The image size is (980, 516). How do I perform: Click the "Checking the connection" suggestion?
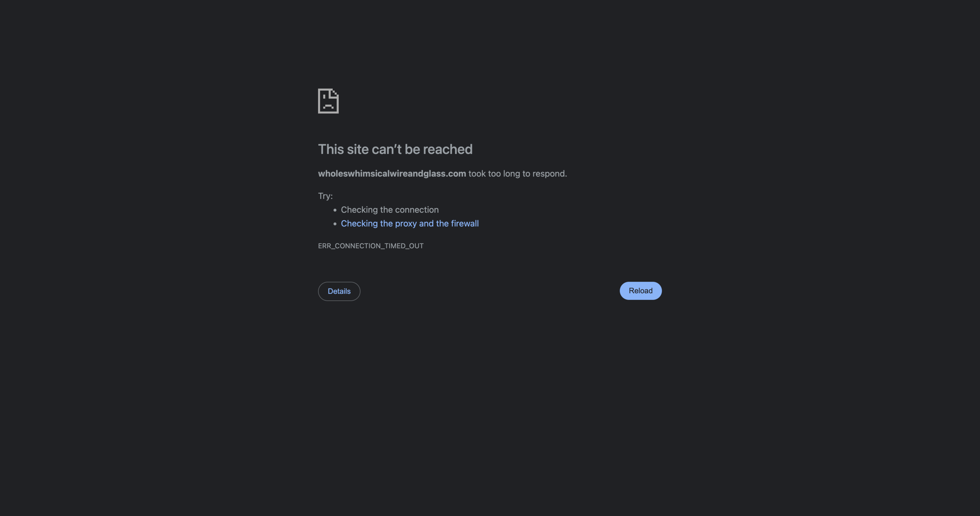pyautogui.click(x=390, y=210)
